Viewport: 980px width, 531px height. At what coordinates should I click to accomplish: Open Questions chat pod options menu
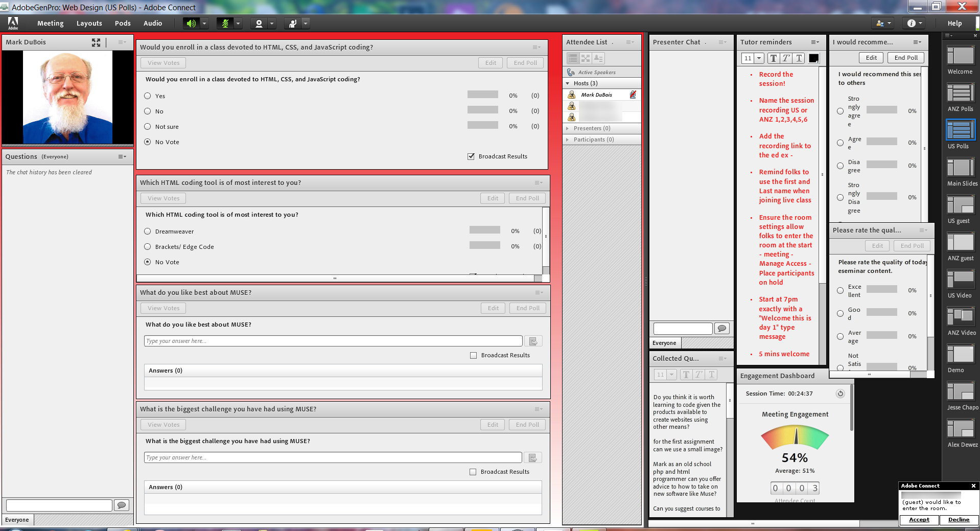click(122, 157)
